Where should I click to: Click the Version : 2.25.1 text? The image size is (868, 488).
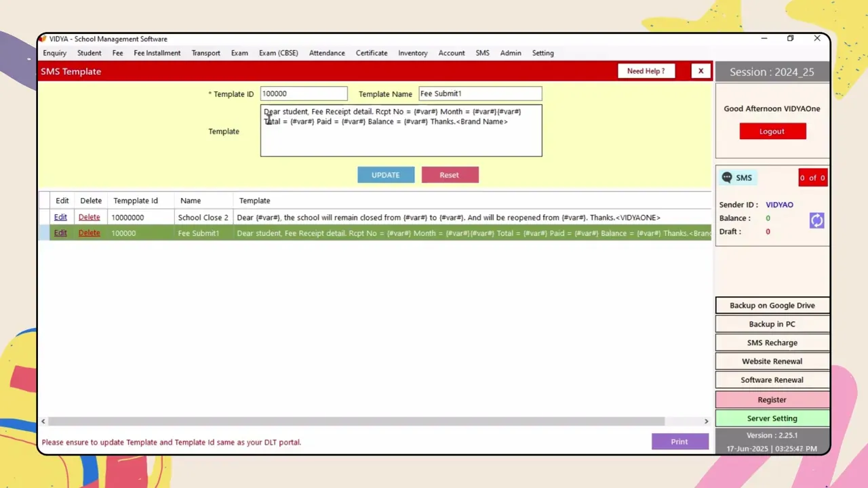click(x=772, y=435)
